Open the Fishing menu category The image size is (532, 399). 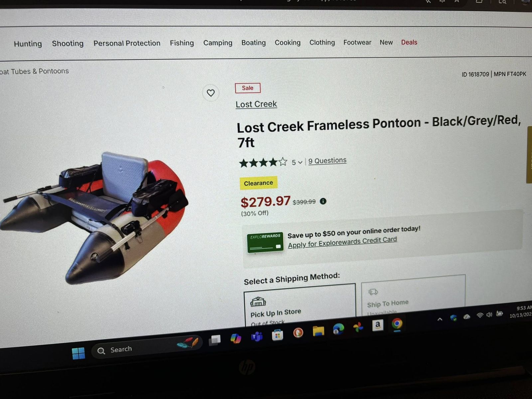[x=182, y=43]
